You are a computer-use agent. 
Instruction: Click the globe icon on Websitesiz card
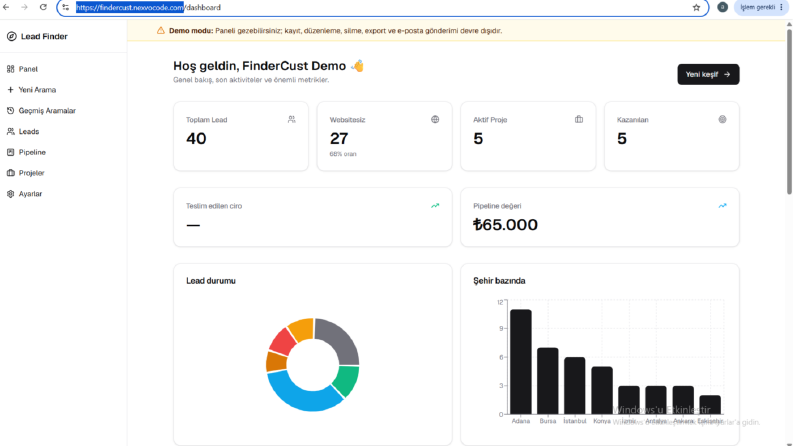(x=435, y=119)
